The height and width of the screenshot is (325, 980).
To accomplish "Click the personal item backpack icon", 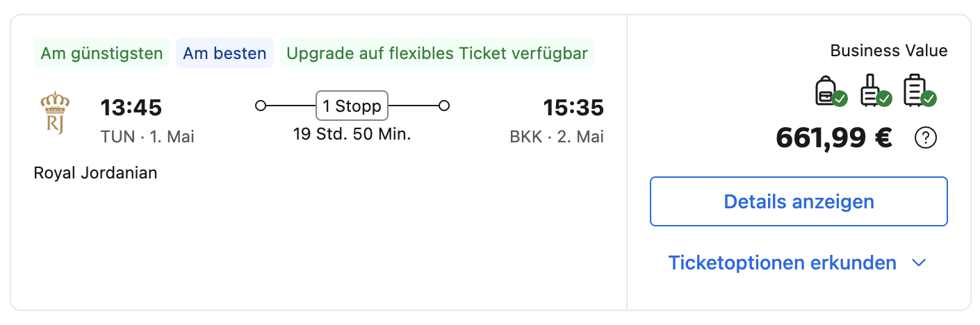I will tap(830, 92).
